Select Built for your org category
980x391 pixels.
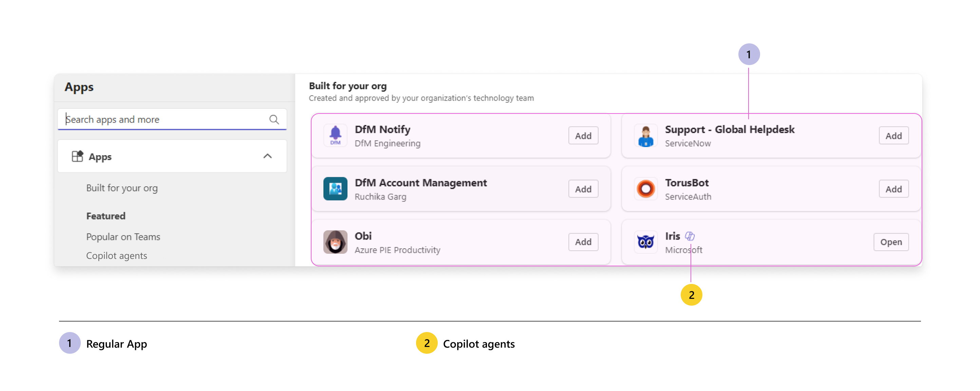point(122,188)
